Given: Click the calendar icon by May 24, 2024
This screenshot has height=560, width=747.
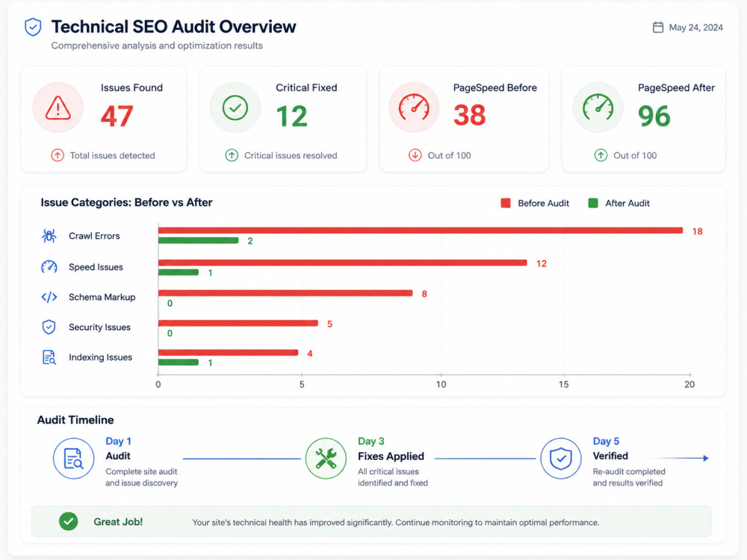Looking at the screenshot, I should pos(658,27).
